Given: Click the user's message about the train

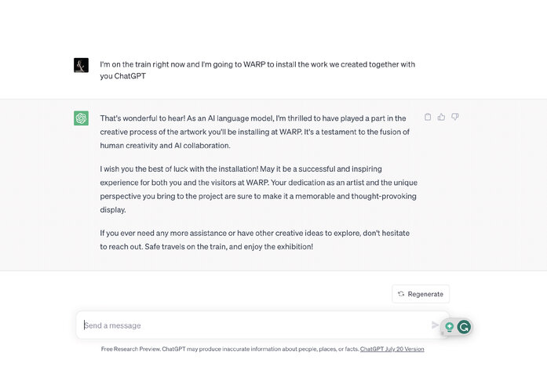Looking at the screenshot, I should point(257,70).
